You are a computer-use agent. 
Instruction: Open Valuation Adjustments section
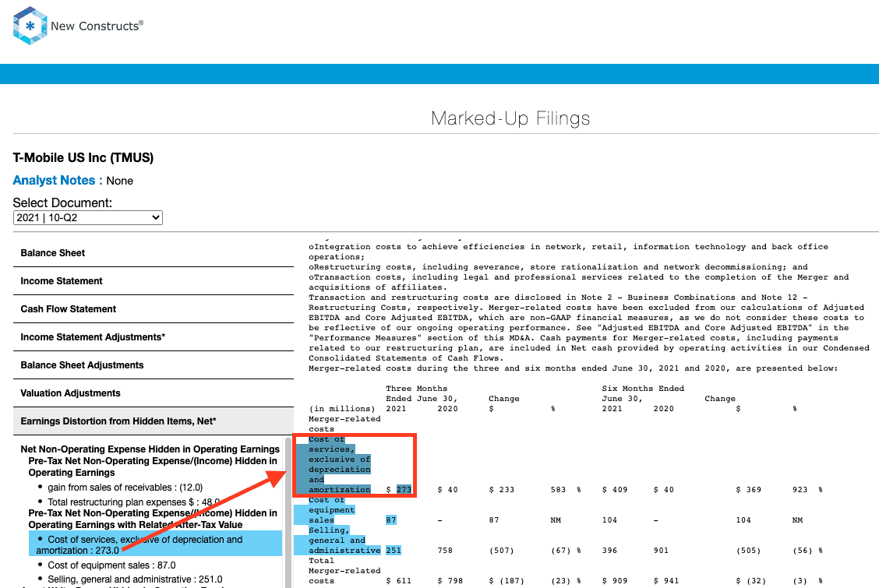(153, 393)
